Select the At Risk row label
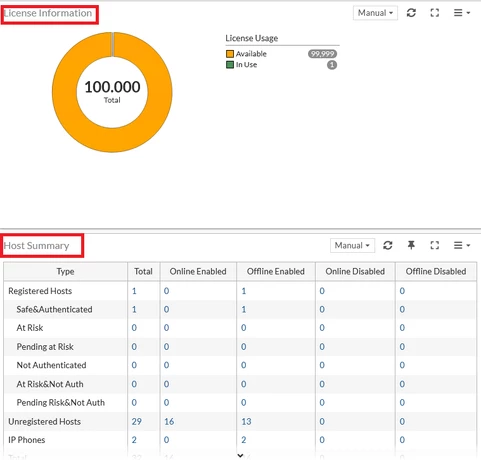Viewport: 481px width, 460px height. click(x=30, y=328)
